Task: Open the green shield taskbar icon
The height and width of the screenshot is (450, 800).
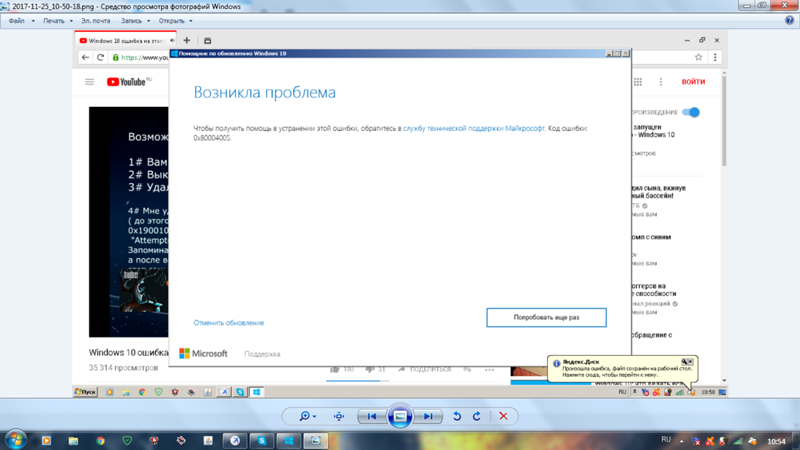Action: coord(128,440)
